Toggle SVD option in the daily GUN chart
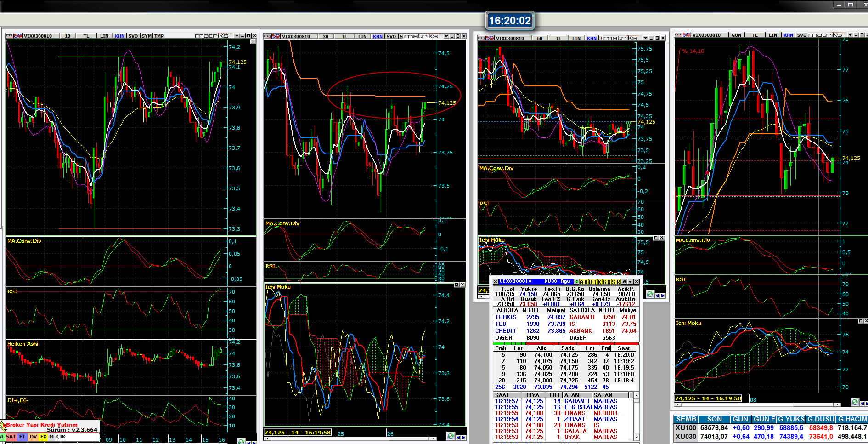 pyautogui.click(x=801, y=35)
